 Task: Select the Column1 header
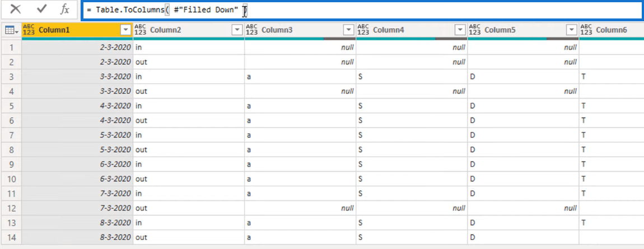(x=78, y=30)
